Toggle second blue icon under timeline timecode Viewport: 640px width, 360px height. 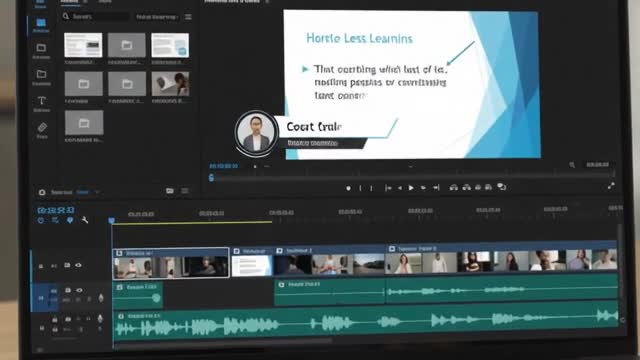(55, 220)
